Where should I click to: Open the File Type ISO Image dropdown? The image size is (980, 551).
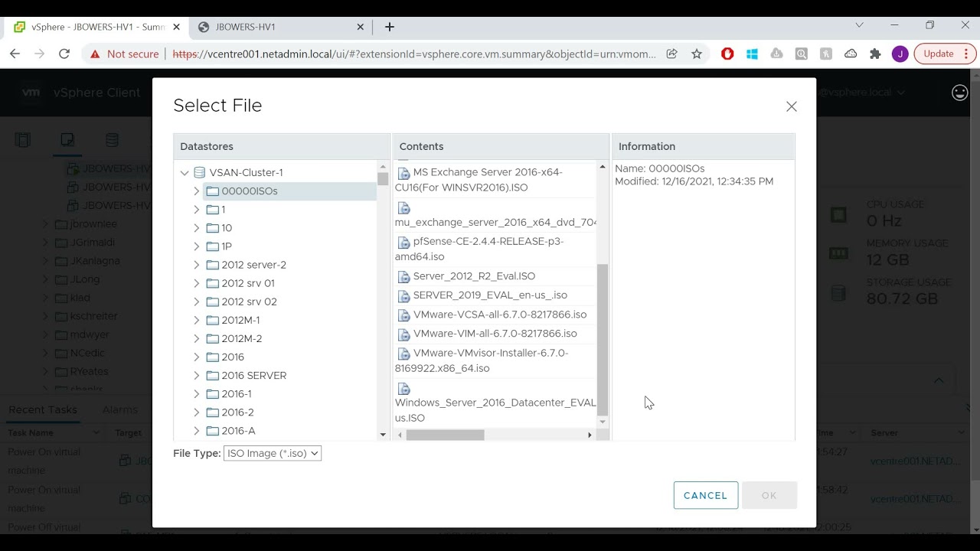(x=273, y=453)
